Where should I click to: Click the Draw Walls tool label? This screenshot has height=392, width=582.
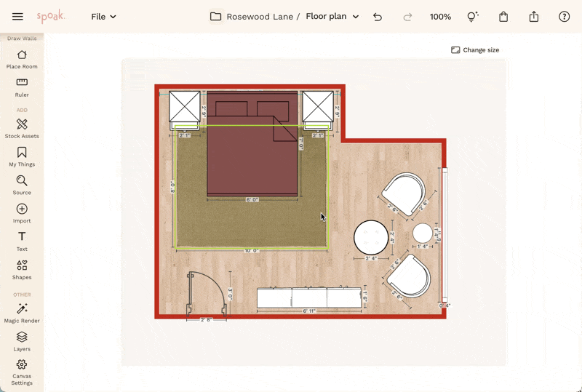pos(22,39)
